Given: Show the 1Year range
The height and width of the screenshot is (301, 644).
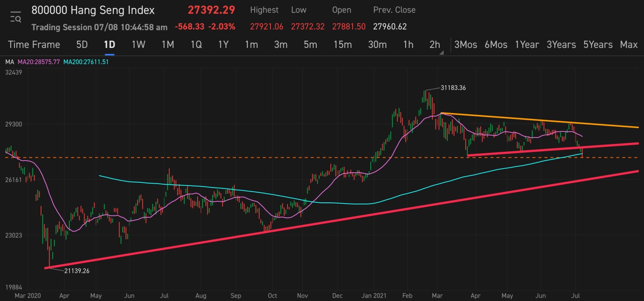Looking at the screenshot, I should click(527, 45).
